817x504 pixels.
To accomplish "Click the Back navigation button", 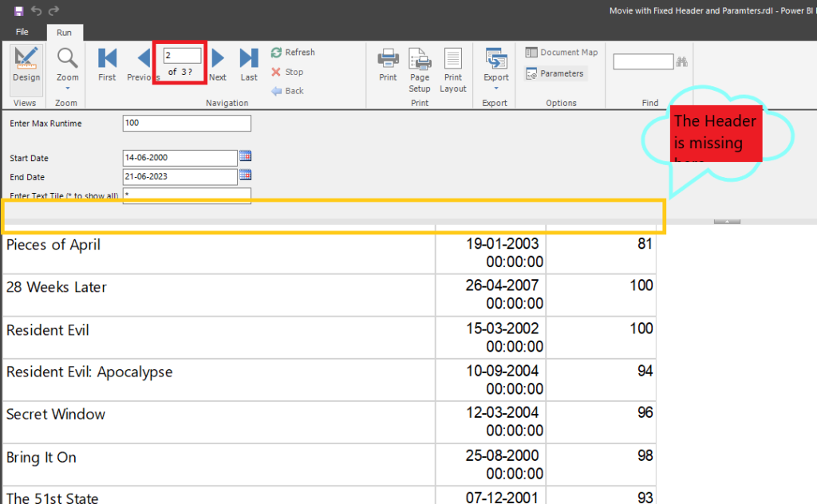I will (287, 91).
